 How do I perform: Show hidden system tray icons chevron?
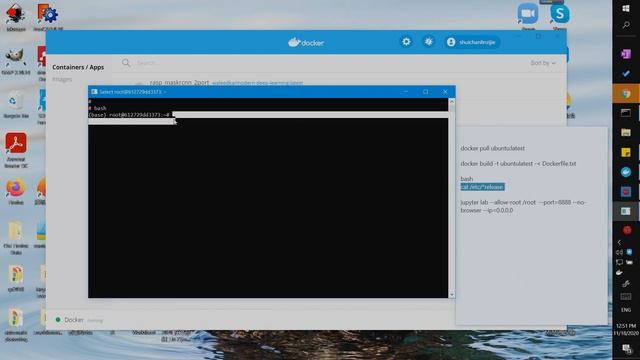pyautogui.click(x=619, y=242)
